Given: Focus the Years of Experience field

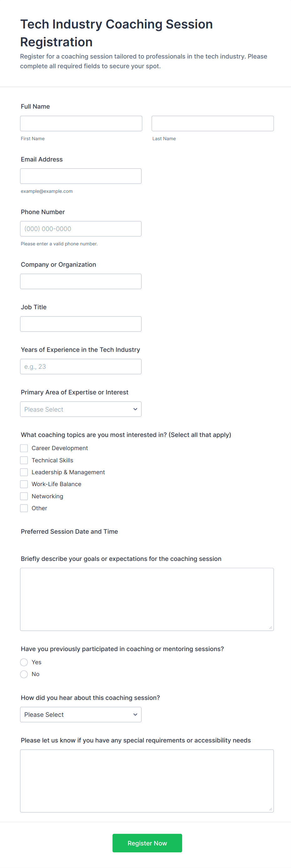Looking at the screenshot, I should pyautogui.click(x=81, y=367).
